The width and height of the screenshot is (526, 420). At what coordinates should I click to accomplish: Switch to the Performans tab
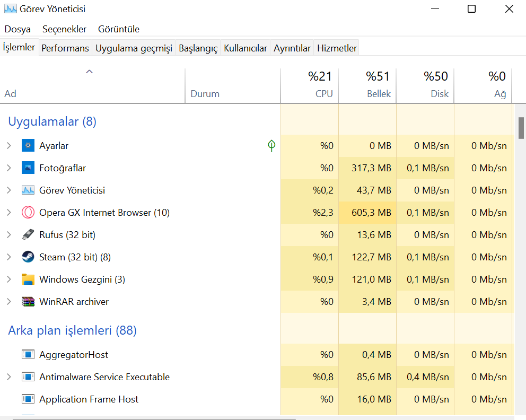coord(65,48)
